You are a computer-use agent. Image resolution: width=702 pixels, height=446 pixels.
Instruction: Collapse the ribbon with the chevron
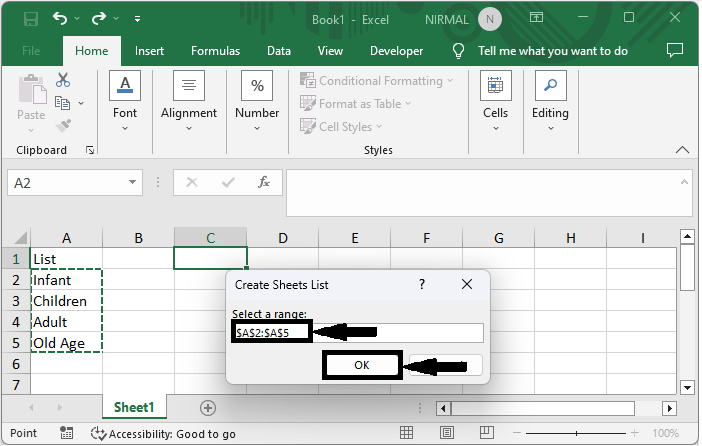pos(683,150)
